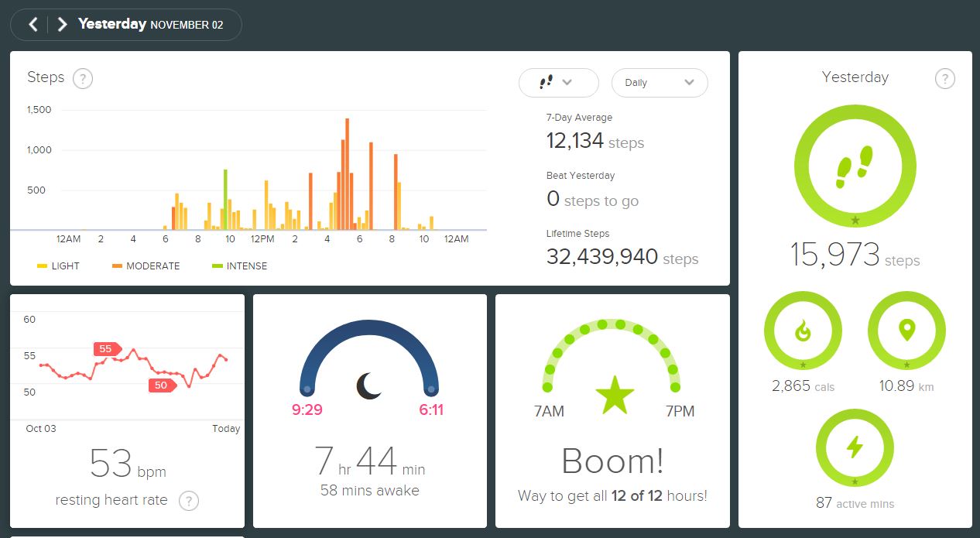Go to the previous day arrow
The image size is (980, 538).
33,24
